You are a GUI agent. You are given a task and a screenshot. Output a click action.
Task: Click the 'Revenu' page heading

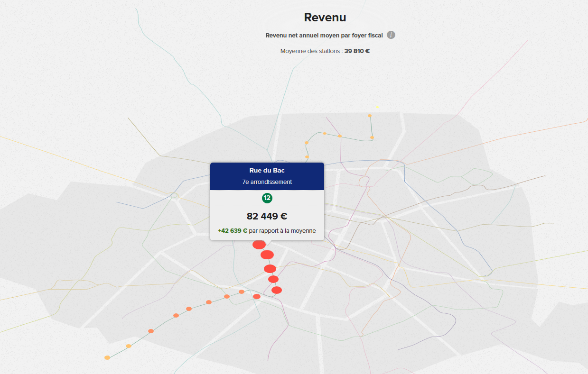point(325,18)
